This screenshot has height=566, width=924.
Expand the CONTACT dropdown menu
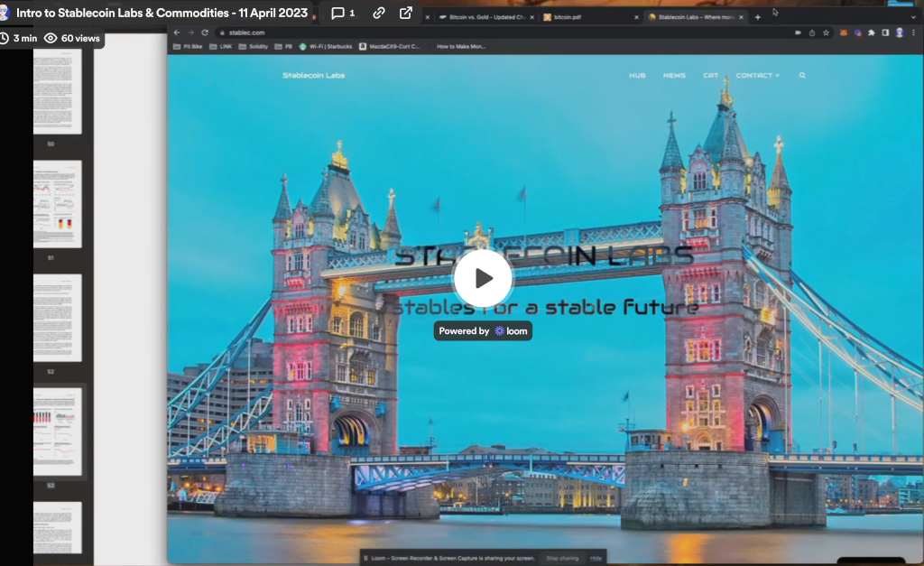757,76
